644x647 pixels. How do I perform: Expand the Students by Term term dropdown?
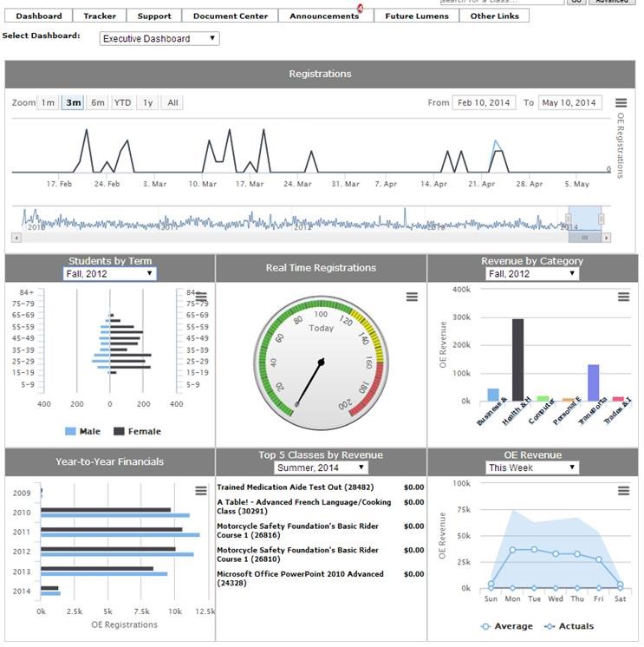[110, 274]
